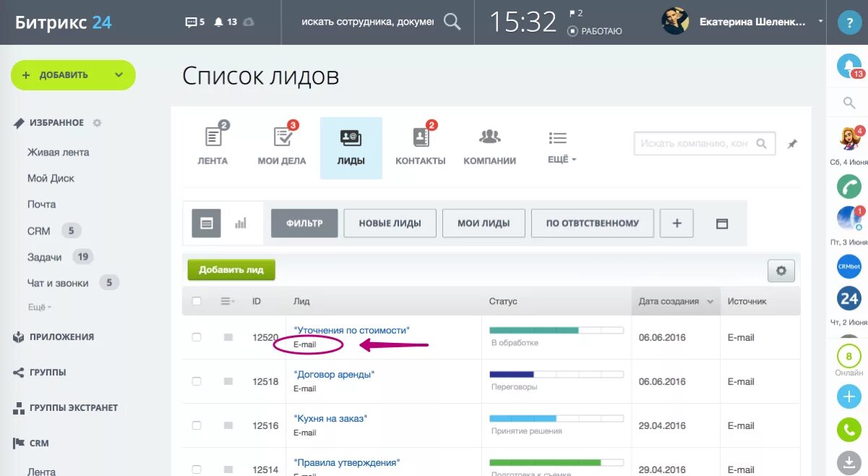Image resolution: width=868 pixels, height=476 pixels.
Task: Click the cloud icon in the header
Action: click(x=249, y=22)
